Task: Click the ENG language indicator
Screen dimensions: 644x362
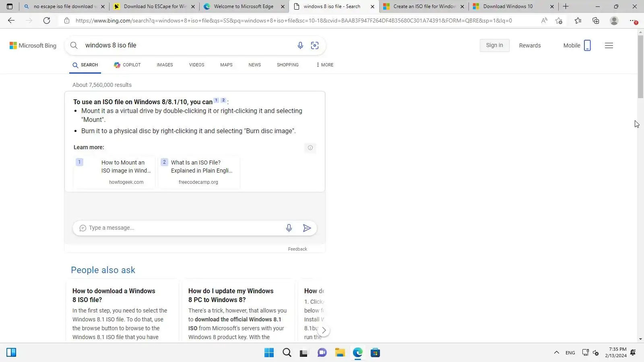Action: coord(570,353)
